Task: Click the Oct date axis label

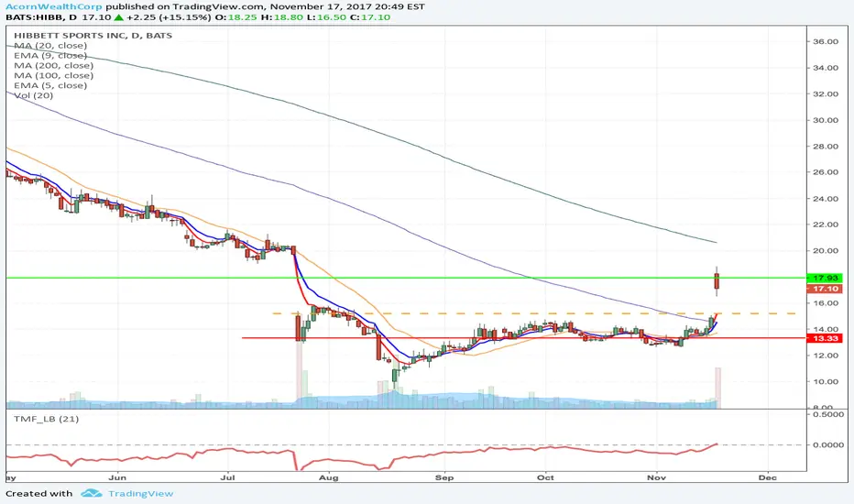Action: [x=545, y=477]
